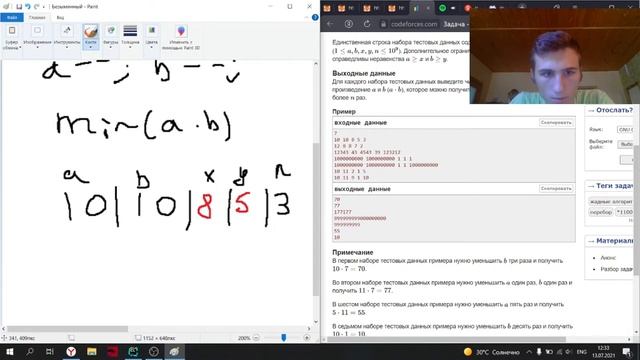
Task: Click the Undo arrow in Paint title bar
Action: tap(27, 7)
